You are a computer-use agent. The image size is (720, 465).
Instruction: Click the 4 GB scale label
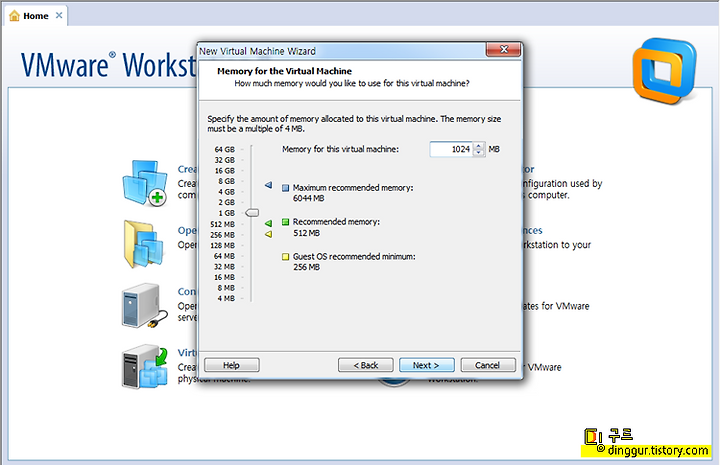[226, 192]
